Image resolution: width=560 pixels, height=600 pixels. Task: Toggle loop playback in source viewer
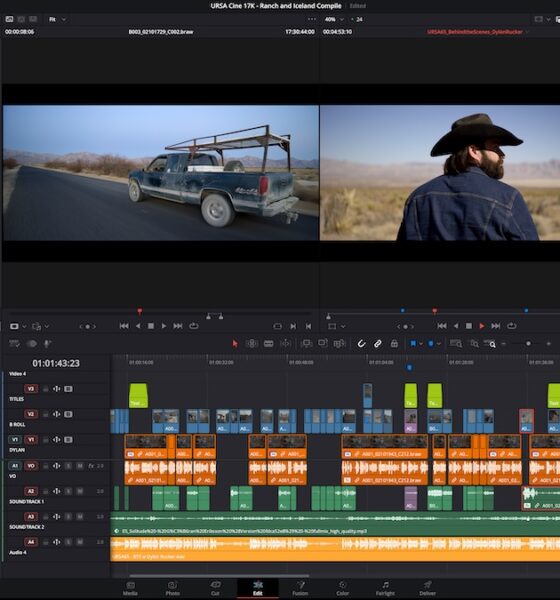pos(194,326)
